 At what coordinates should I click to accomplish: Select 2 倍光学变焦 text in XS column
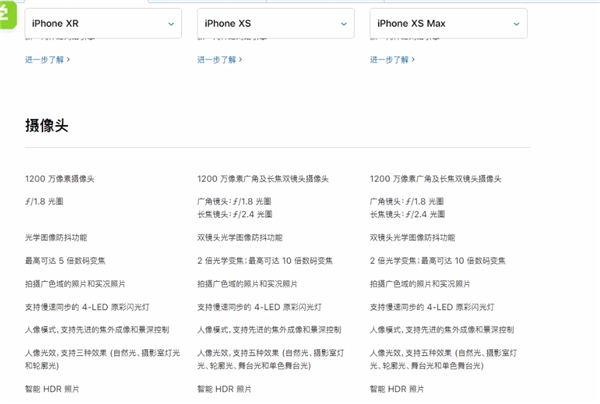(221, 261)
